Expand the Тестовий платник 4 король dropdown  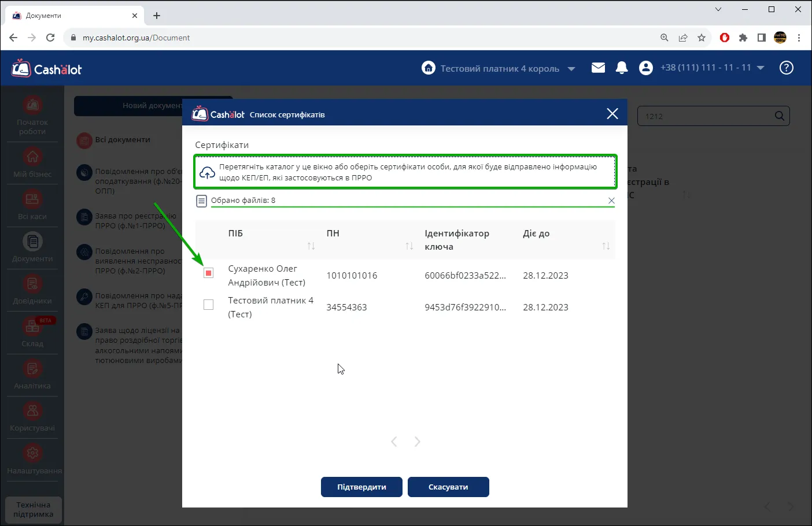tap(571, 69)
